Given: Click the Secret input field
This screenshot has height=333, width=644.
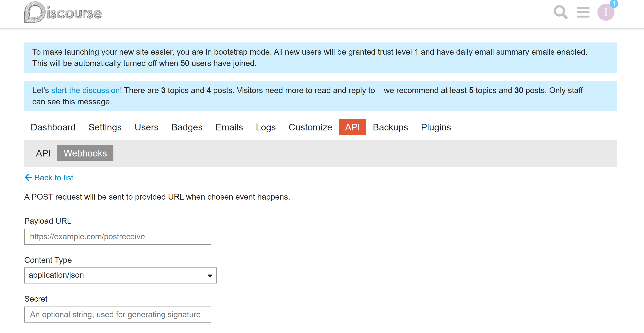Looking at the screenshot, I should coord(117,314).
